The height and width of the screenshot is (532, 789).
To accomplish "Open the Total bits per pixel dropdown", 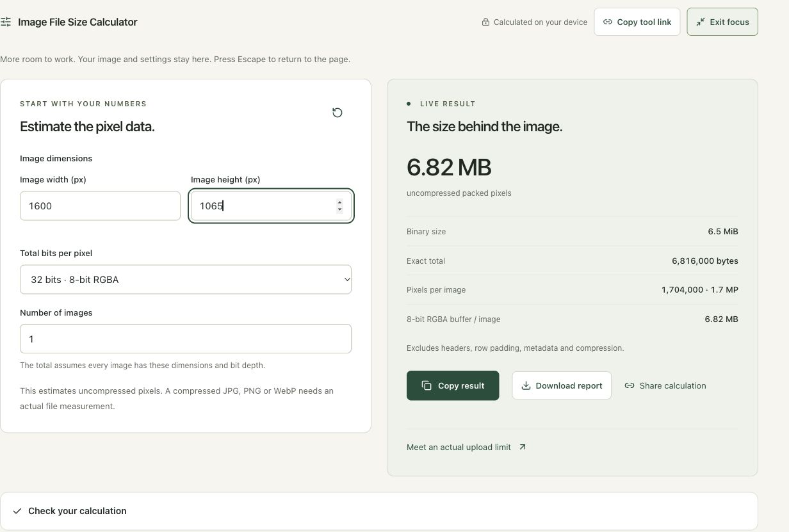I will click(x=186, y=280).
